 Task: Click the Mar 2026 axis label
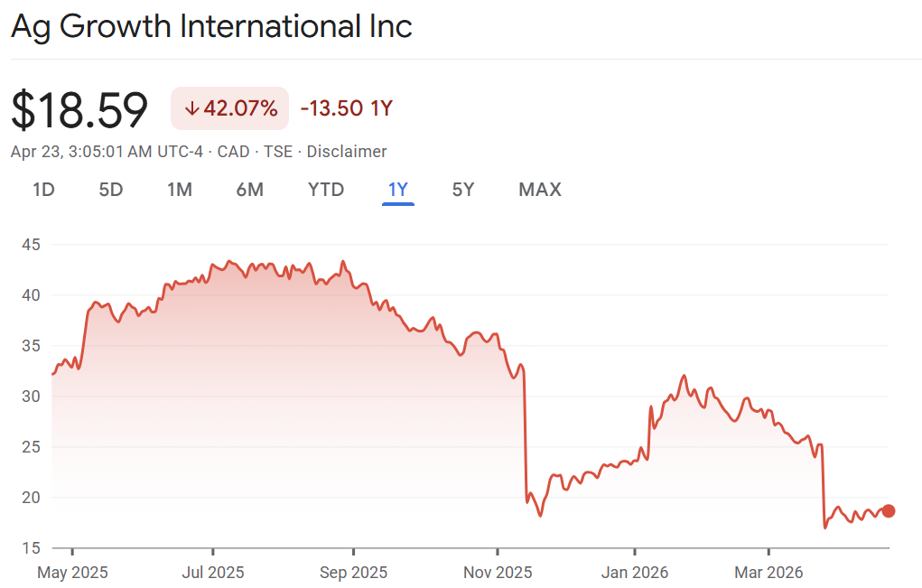click(768, 573)
